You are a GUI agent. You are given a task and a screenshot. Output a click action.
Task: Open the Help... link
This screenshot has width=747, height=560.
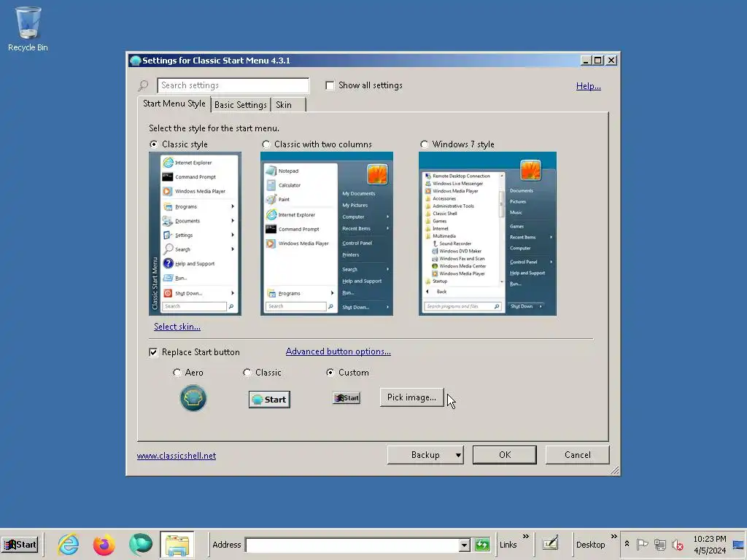[x=589, y=86]
